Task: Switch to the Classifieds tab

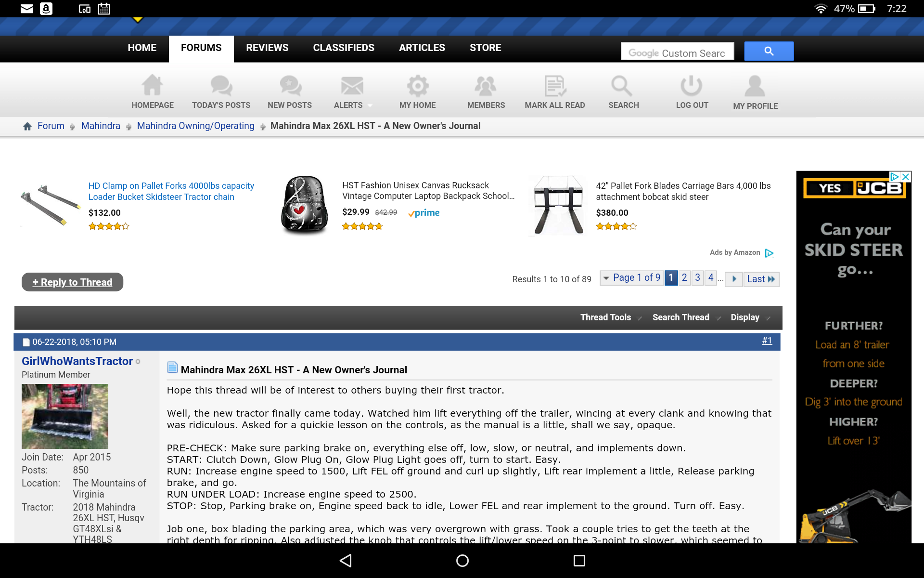Action: pyautogui.click(x=344, y=48)
